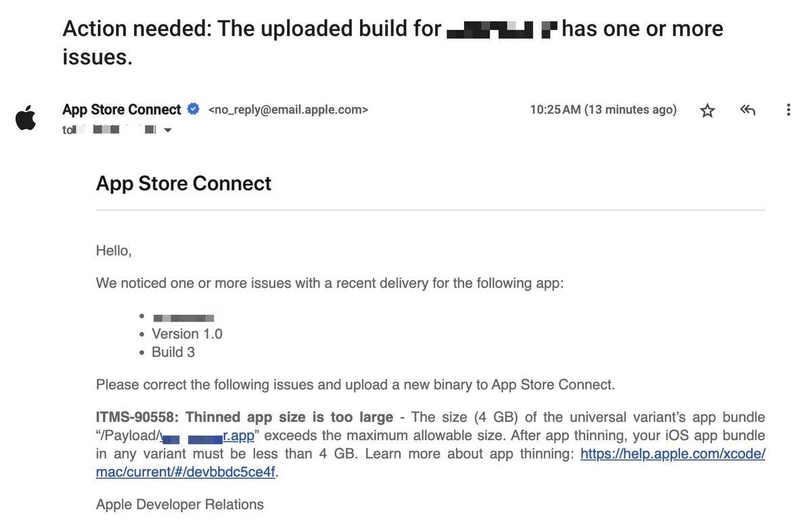Image resolution: width=812 pixels, height=530 pixels.
Task: Select the no_reply@email.apple.com sender address
Action: pos(288,110)
